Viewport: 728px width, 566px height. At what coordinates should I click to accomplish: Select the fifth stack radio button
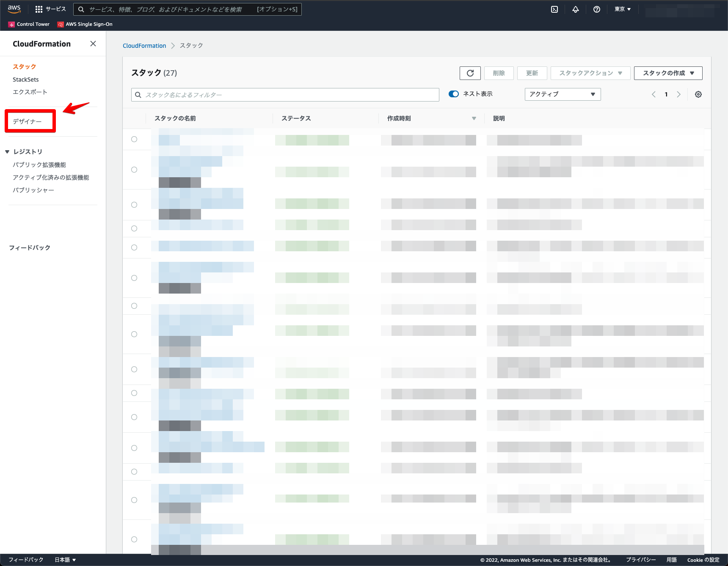(x=134, y=247)
